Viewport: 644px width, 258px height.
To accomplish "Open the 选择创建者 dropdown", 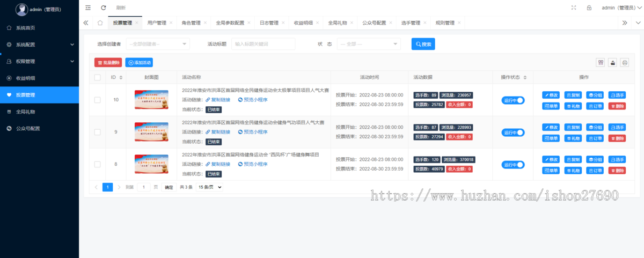I will (158, 44).
